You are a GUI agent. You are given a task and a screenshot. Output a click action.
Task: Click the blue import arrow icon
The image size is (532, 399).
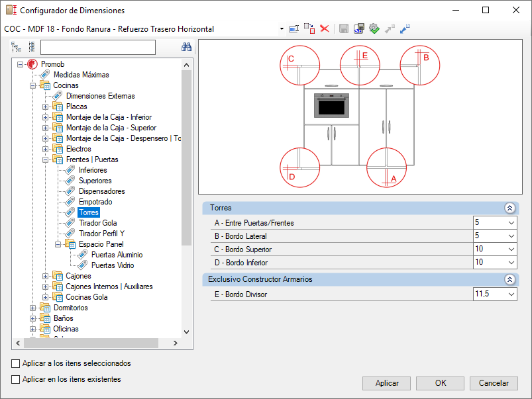(405, 28)
